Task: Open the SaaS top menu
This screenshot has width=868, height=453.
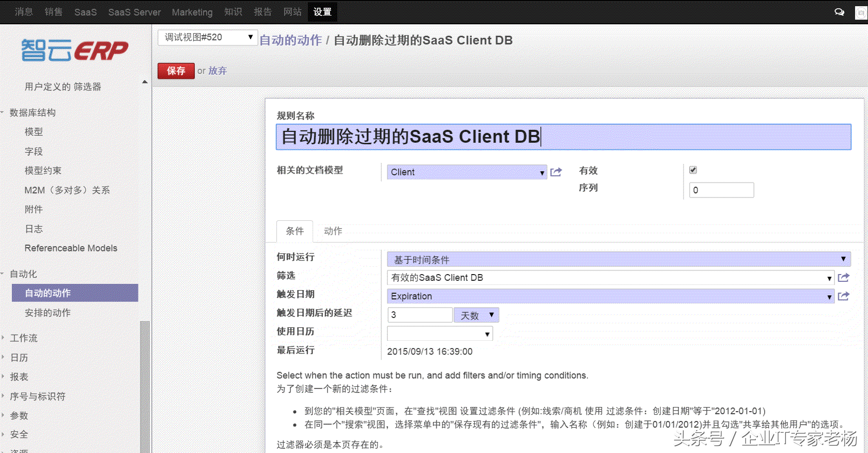Action: click(86, 12)
